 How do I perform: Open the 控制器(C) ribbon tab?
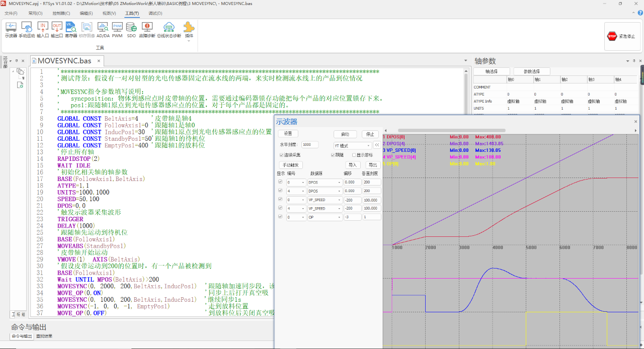coord(61,13)
